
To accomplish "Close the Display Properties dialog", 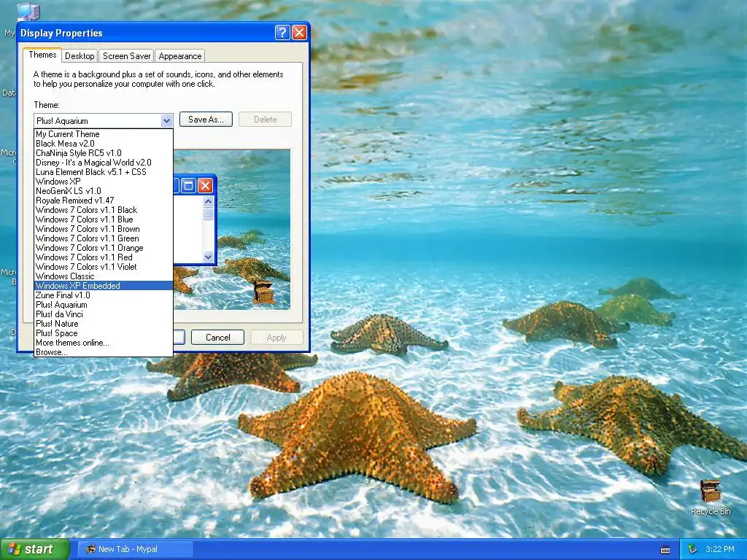I will (299, 32).
